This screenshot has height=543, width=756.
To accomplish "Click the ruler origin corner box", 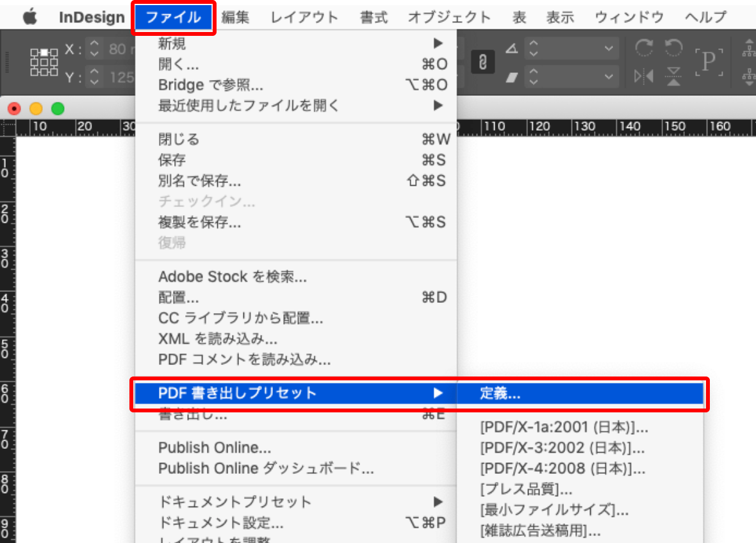I will pos(8,127).
